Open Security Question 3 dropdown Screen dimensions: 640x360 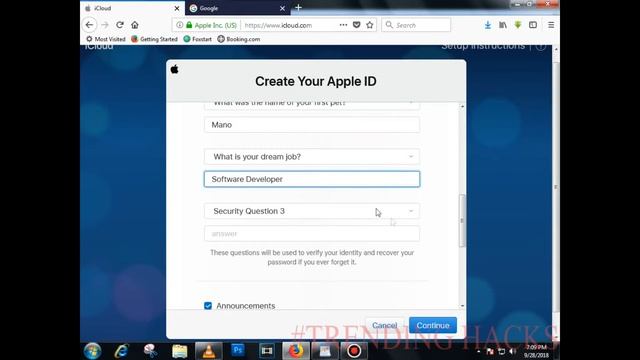312,211
